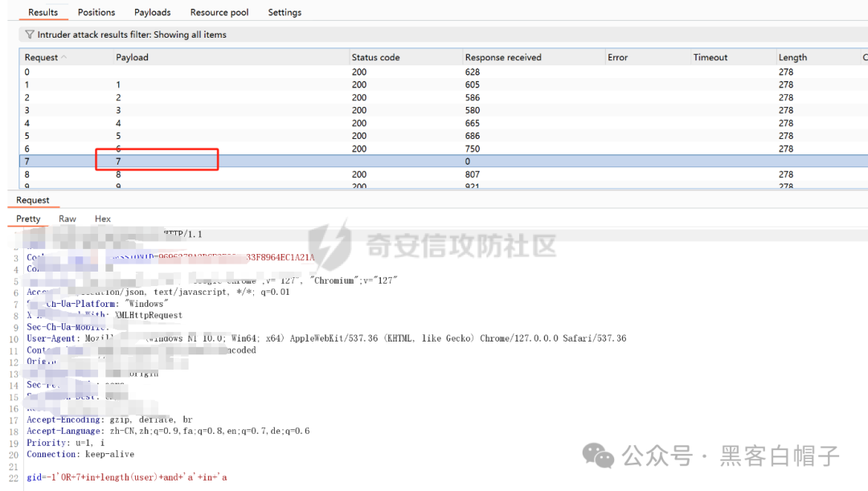Click response received value 580
The width and height of the screenshot is (868, 491).
473,110
